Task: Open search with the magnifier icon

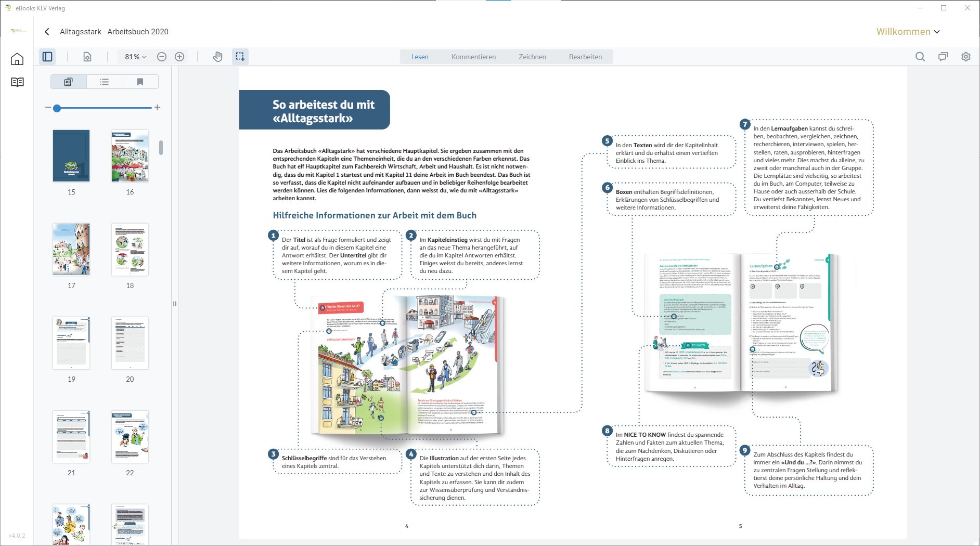Action: [x=920, y=57]
